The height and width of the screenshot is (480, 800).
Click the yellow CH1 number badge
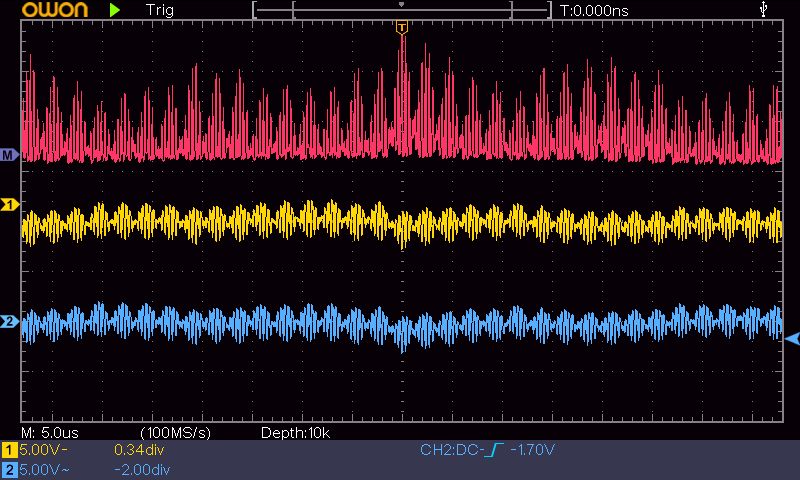click(9, 451)
